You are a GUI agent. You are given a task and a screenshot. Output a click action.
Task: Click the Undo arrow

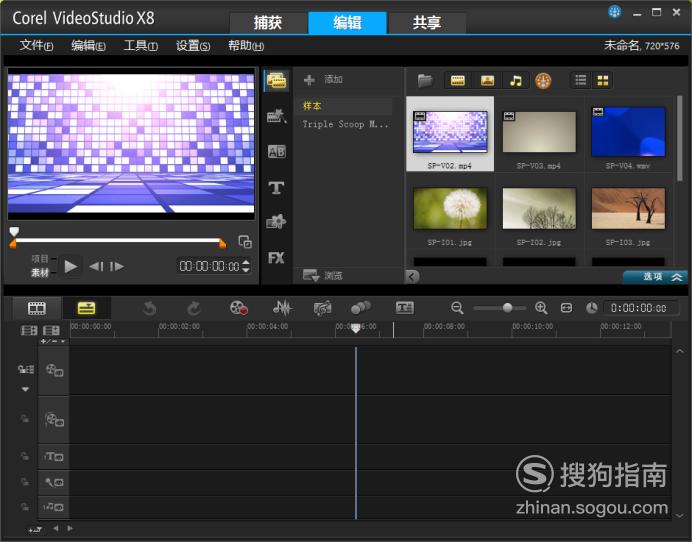[x=150, y=308]
